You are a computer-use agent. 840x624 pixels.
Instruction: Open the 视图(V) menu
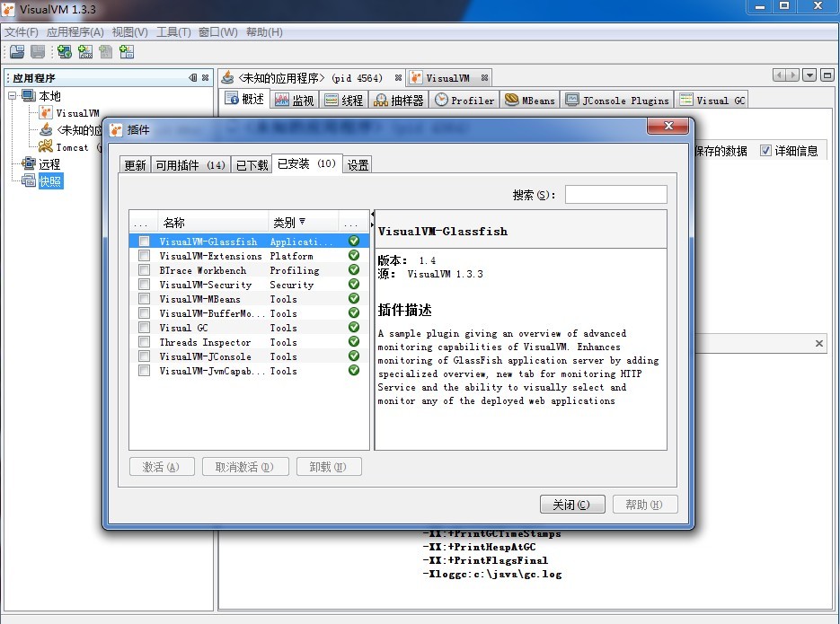coord(129,32)
